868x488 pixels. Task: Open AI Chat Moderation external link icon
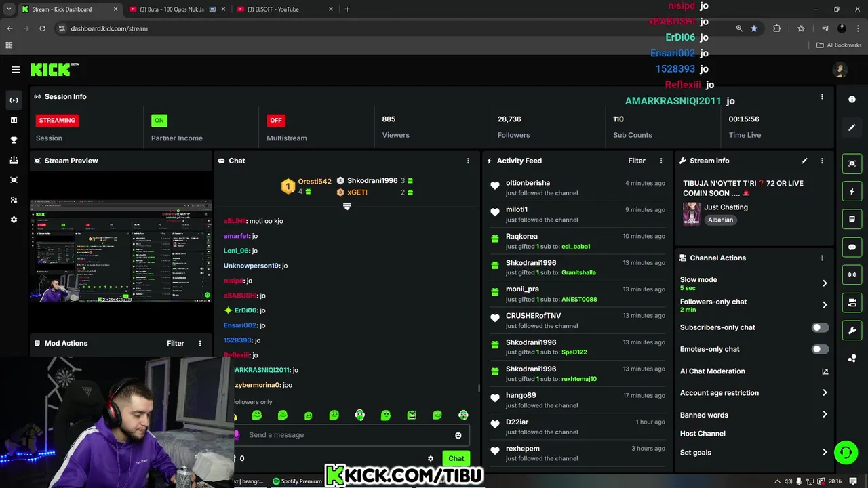pyautogui.click(x=825, y=371)
